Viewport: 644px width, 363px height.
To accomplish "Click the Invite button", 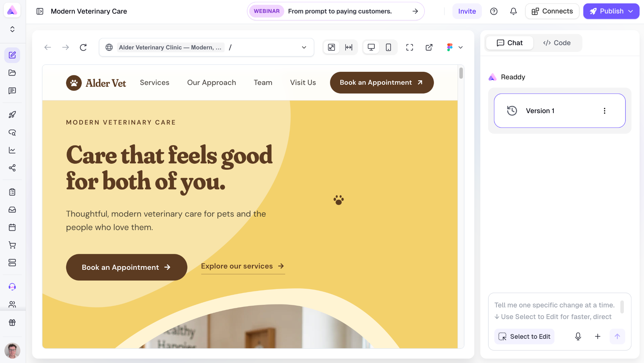I will tap(467, 11).
